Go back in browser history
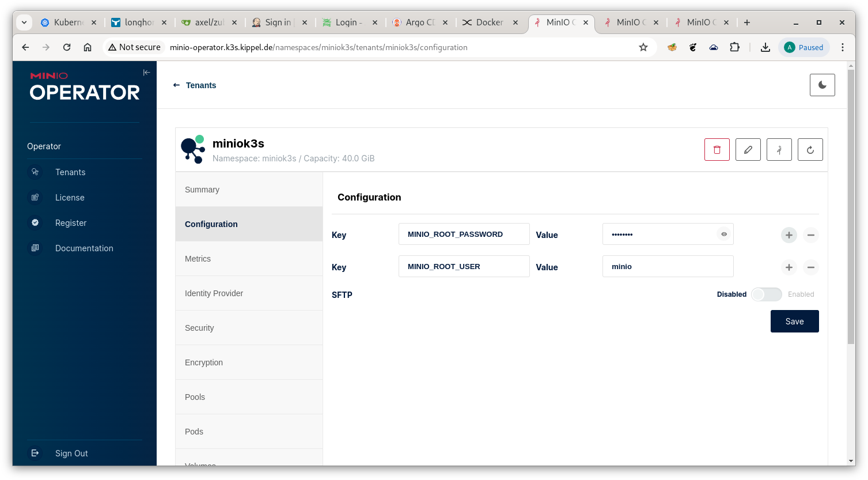 pyautogui.click(x=25, y=47)
